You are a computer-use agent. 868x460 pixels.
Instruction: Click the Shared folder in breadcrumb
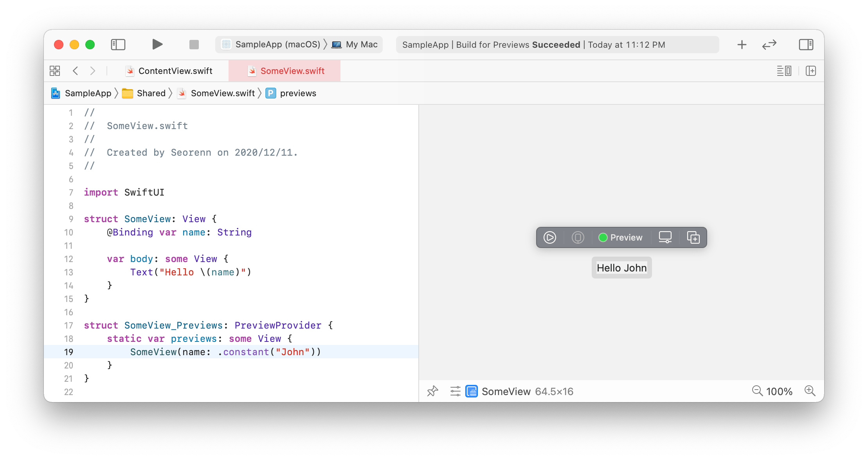(151, 93)
